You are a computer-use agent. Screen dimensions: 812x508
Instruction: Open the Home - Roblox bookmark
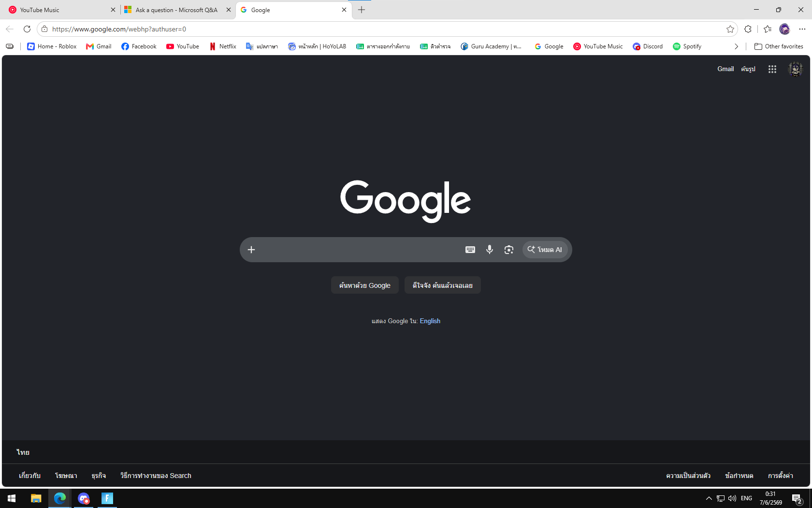[x=52, y=46]
